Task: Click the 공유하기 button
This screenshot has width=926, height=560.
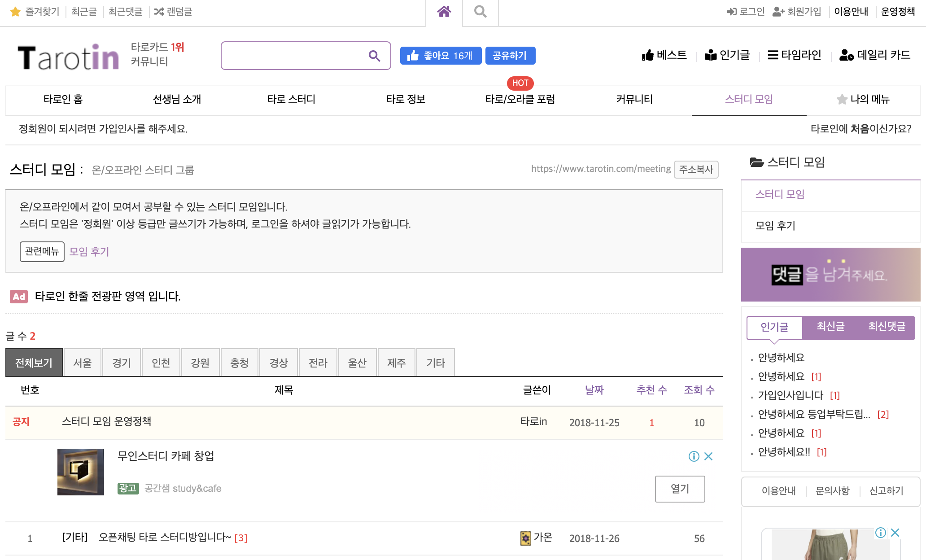Action: point(510,56)
